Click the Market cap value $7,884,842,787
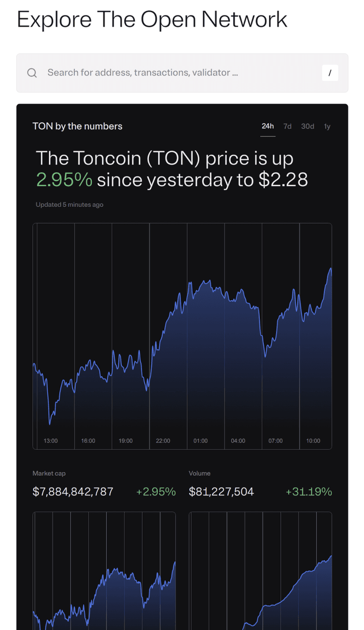This screenshot has width=364, height=630. tap(73, 491)
